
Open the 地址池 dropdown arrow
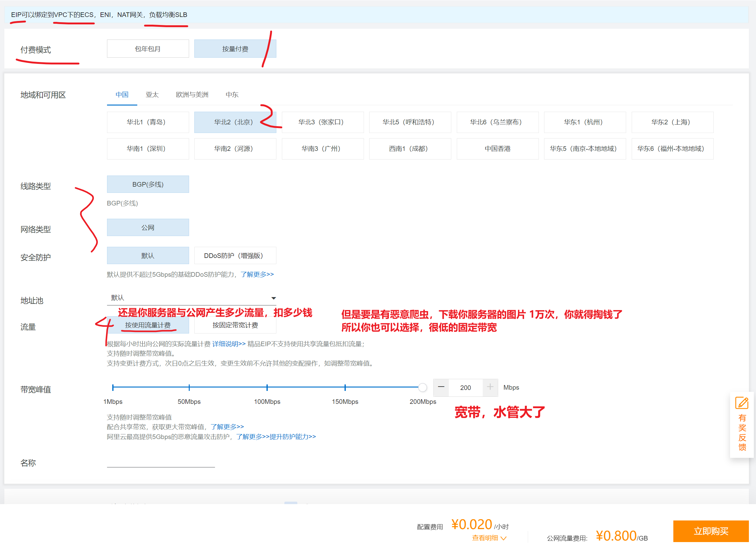[273, 298]
